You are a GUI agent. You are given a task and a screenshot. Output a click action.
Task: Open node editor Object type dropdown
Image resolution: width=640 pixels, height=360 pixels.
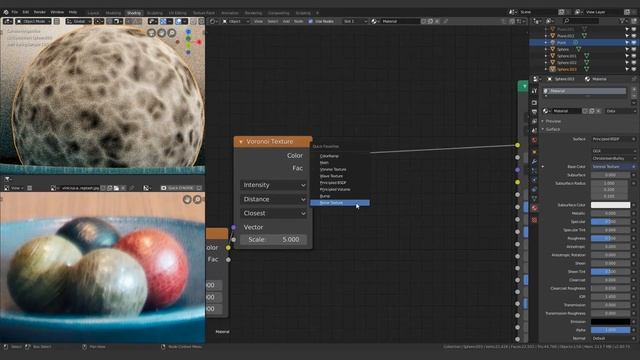point(235,21)
